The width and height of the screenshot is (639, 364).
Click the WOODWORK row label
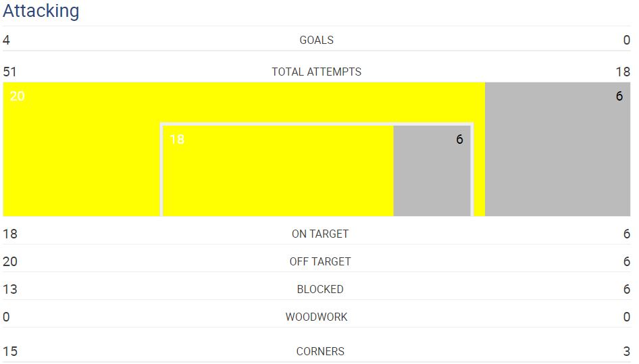point(317,317)
